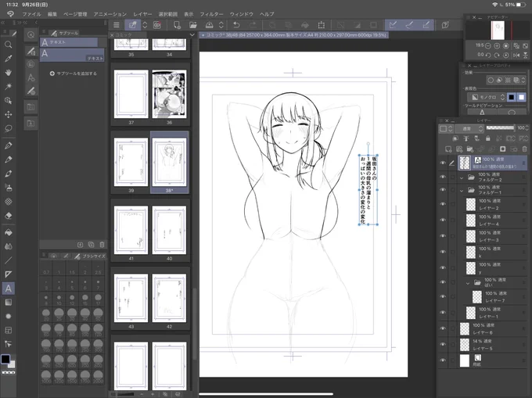Hide the 用紙 paper layer
This screenshot has height=398, width=532.
point(443,360)
